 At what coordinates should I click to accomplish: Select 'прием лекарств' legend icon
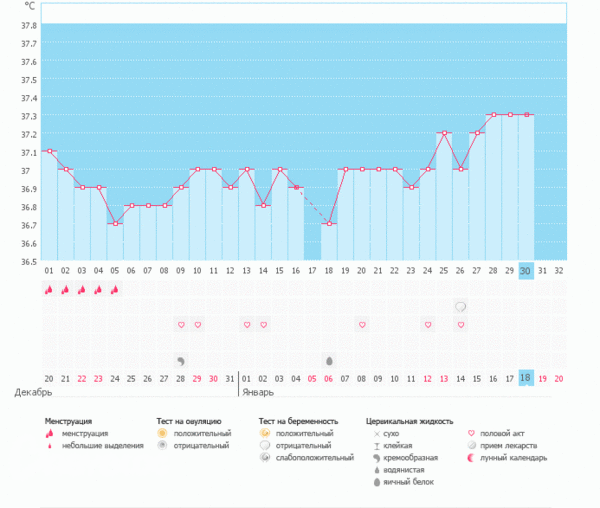pyautogui.click(x=473, y=446)
